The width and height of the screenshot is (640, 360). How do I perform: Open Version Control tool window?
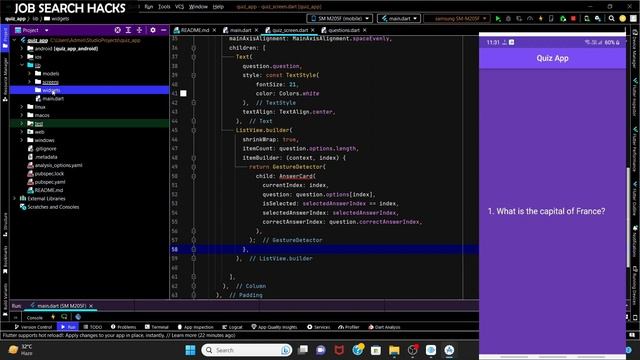pos(33,327)
